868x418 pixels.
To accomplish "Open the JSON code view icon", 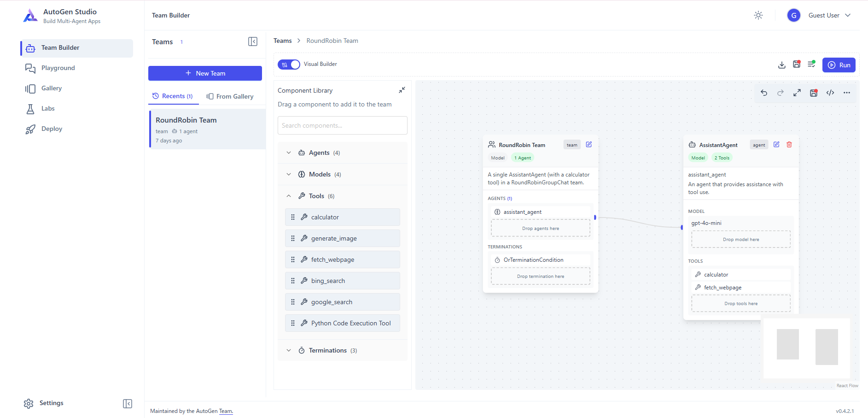I will [x=830, y=93].
